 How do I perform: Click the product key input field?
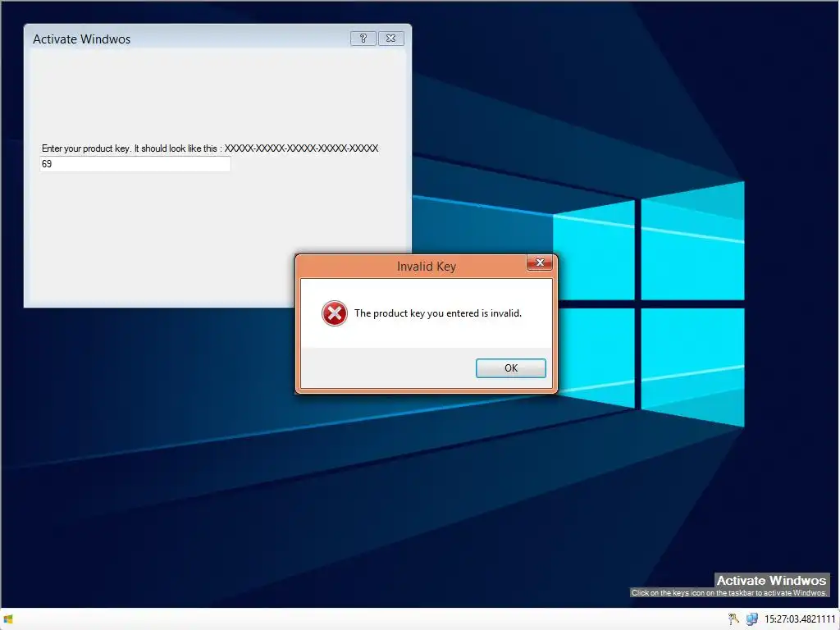[135, 164]
